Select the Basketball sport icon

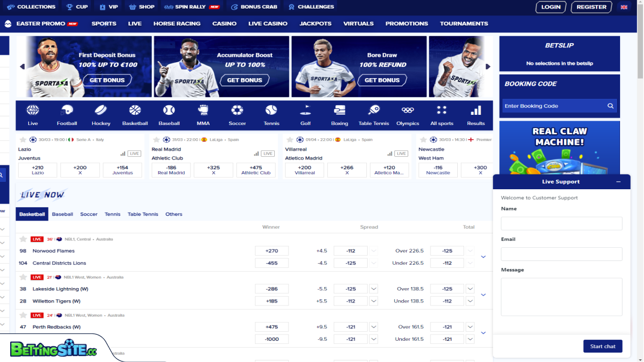coord(135,110)
